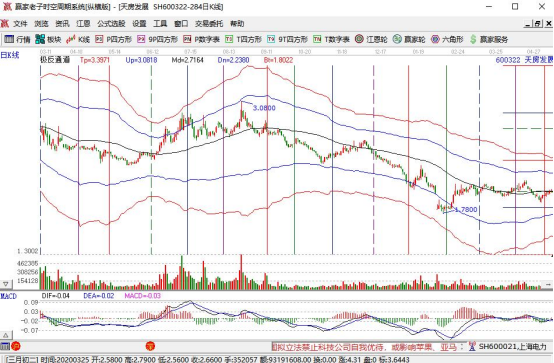Click the red app logo beside the 文件 menu
554x363 pixels.
tap(5, 24)
